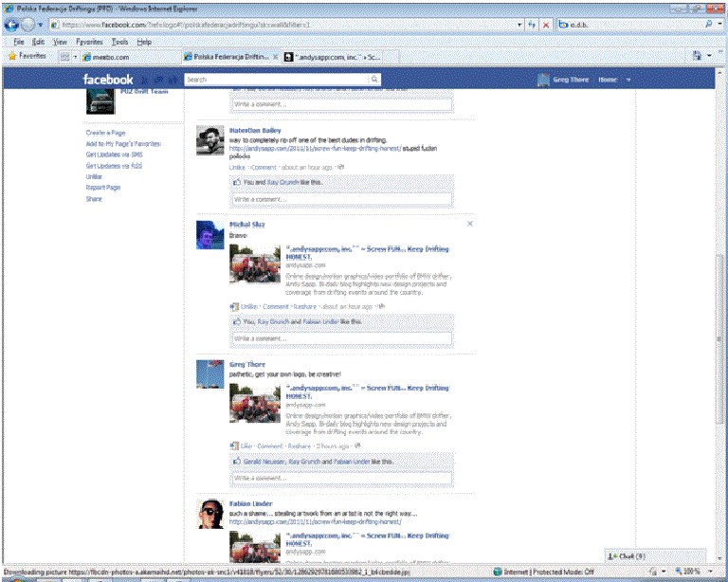Click the magnifier search icon in browser
Image resolution: width=728 pixels, height=582 pixels.
click(708, 25)
